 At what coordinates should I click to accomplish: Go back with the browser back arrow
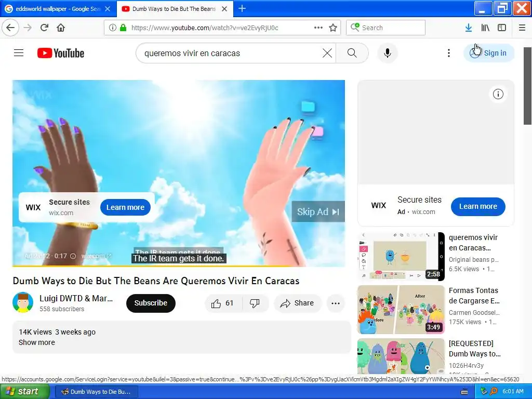pyautogui.click(x=10, y=28)
